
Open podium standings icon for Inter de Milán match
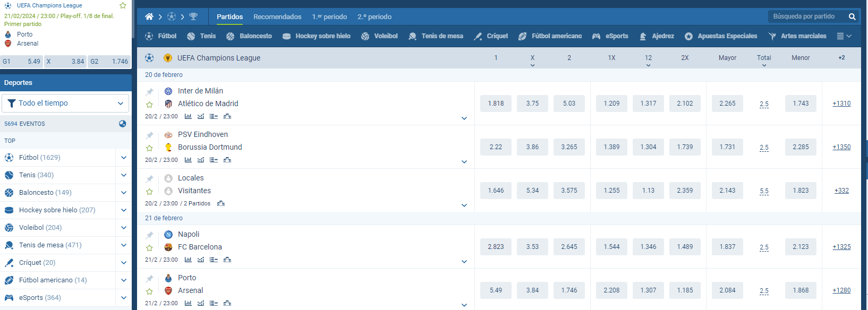click(x=227, y=116)
